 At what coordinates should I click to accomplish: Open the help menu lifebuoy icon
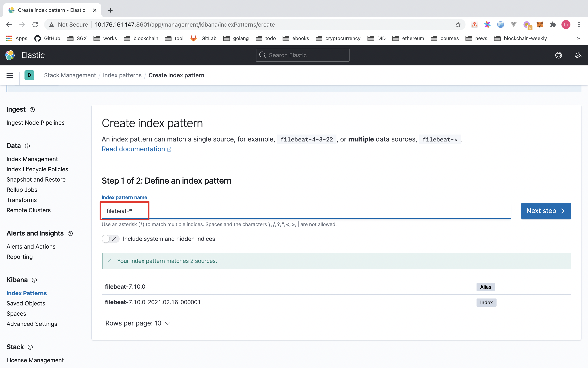click(558, 55)
